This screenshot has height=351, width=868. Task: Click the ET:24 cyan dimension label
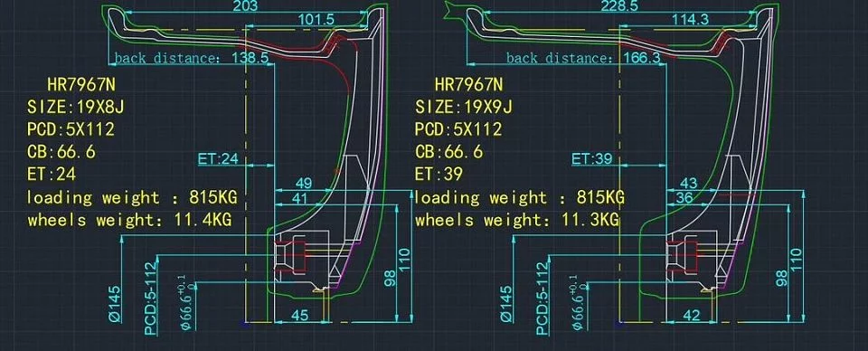218,159
